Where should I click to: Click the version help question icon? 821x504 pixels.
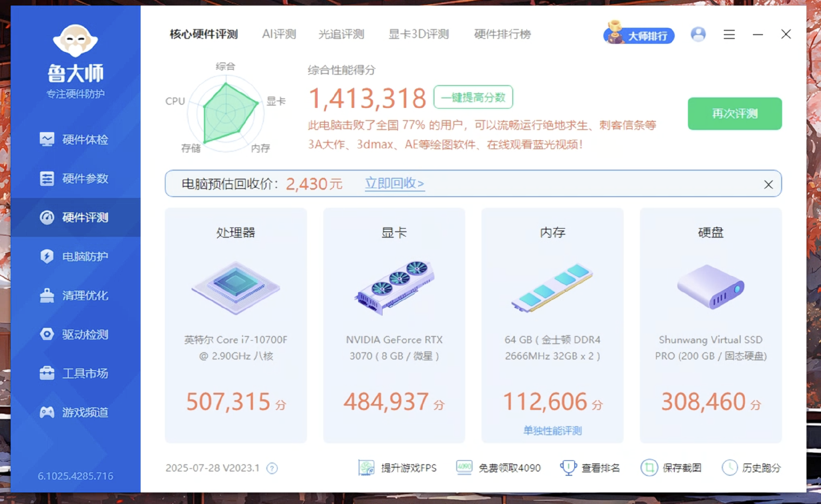pyautogui.click(x=272, y=468)
